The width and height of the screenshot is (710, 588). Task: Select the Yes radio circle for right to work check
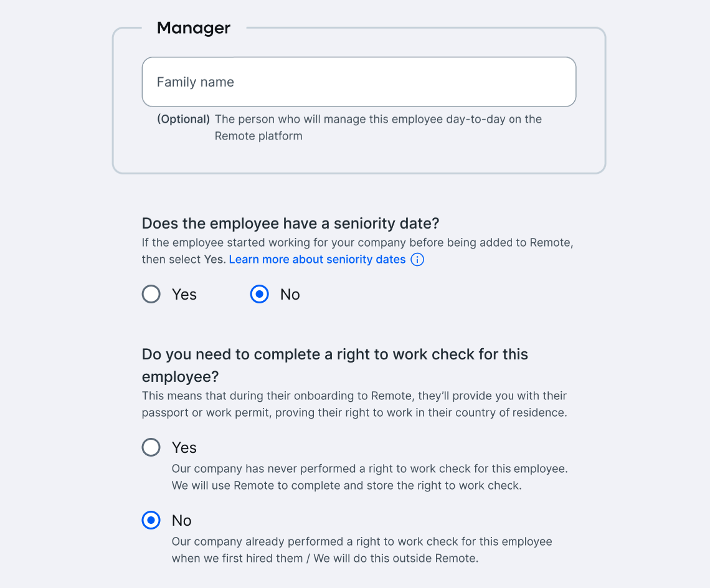click(x=151, y=447)
